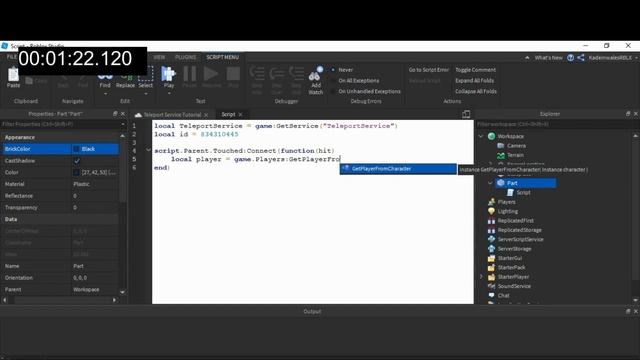Start the game with Play
Screen dimensions: 640x360
169,77
